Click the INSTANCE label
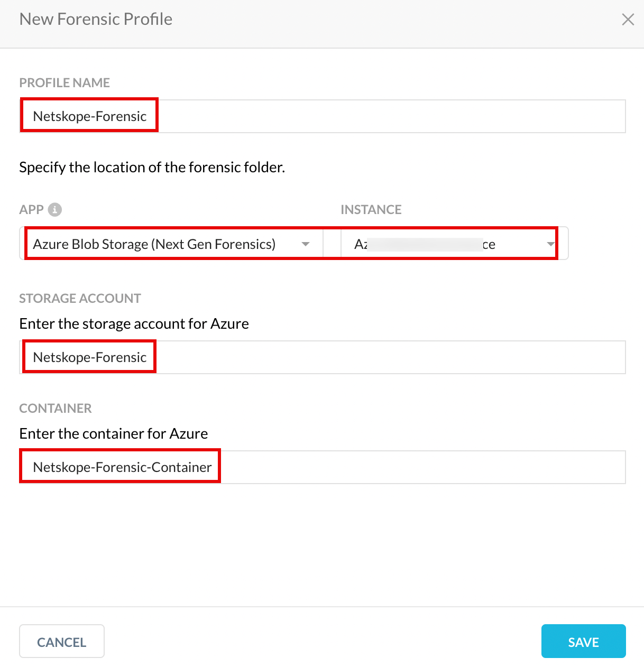Viewport: 644px width, 667px height. [371, 210]
